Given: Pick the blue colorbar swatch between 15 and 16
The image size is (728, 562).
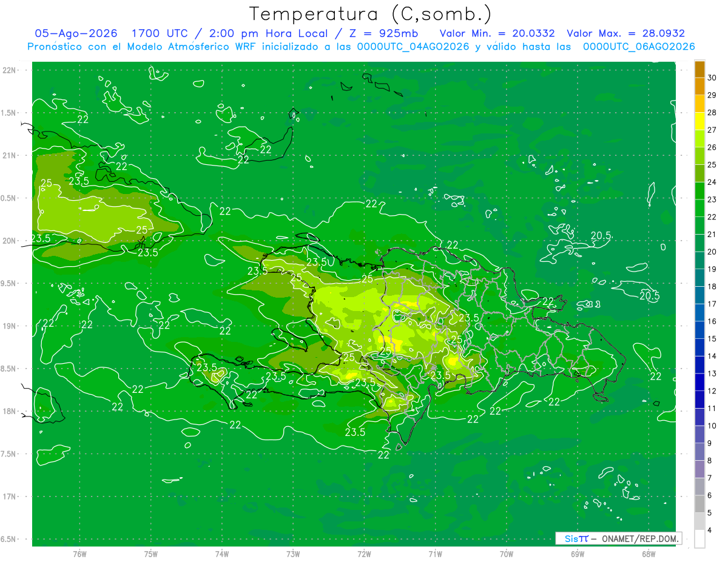Looking at the screenshot, I should (x=699, y=330).
